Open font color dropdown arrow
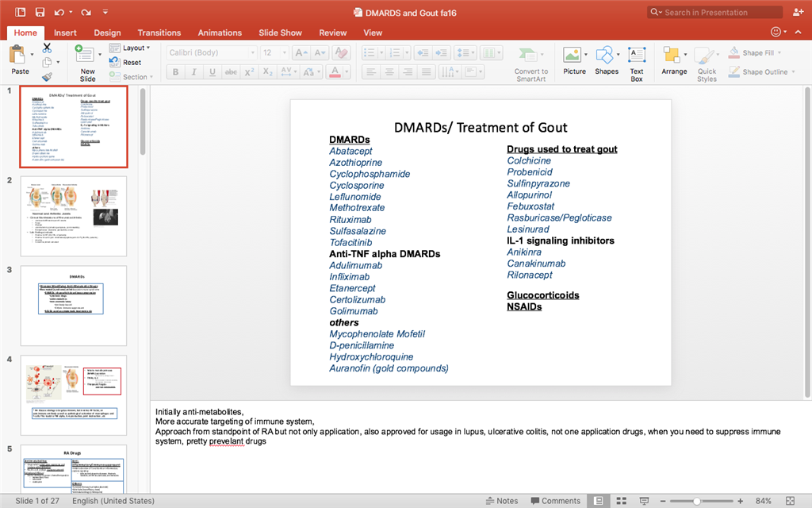Screen dimensions: 812x508 tap(347, 72)
